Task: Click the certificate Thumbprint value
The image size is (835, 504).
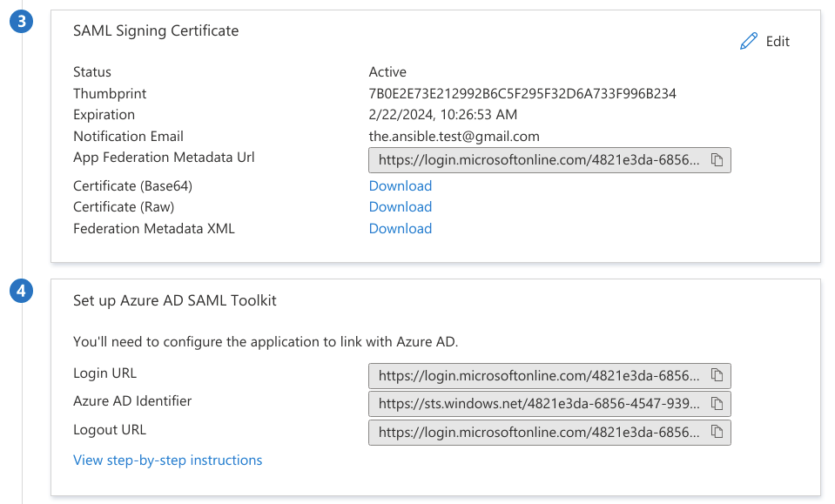Action: [x=522, y=93]
